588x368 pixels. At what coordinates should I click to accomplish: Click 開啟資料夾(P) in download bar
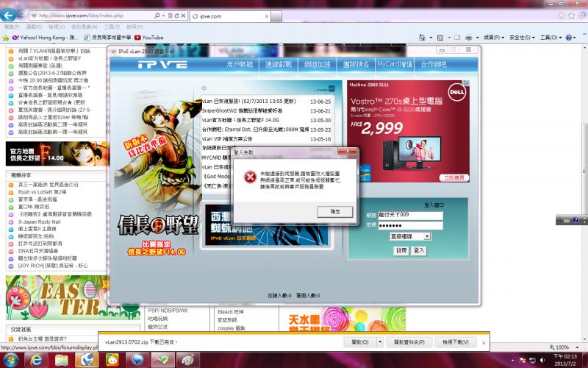coord(409,342)
